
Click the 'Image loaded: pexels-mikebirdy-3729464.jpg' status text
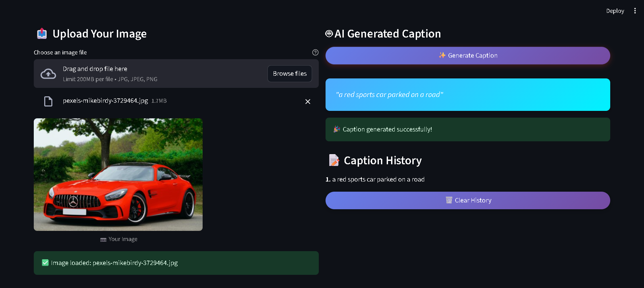click(x=114, y=263)
